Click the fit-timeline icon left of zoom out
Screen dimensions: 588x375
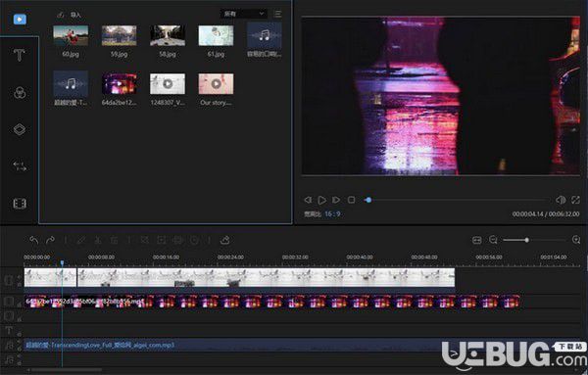(x=477, y=240)
